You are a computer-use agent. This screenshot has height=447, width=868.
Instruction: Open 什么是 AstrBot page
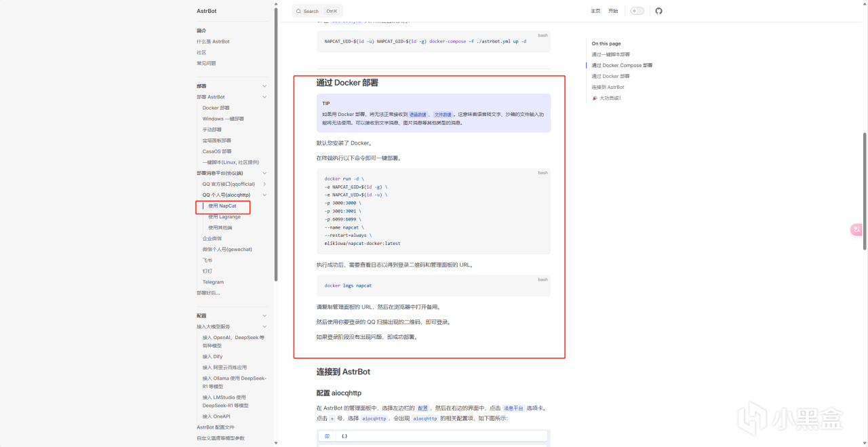tap(213, 41)
